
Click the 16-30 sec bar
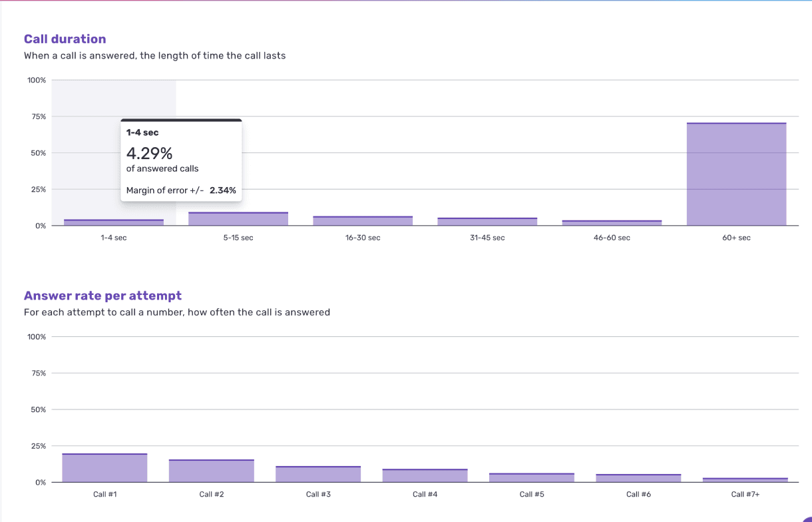point(363,220)
